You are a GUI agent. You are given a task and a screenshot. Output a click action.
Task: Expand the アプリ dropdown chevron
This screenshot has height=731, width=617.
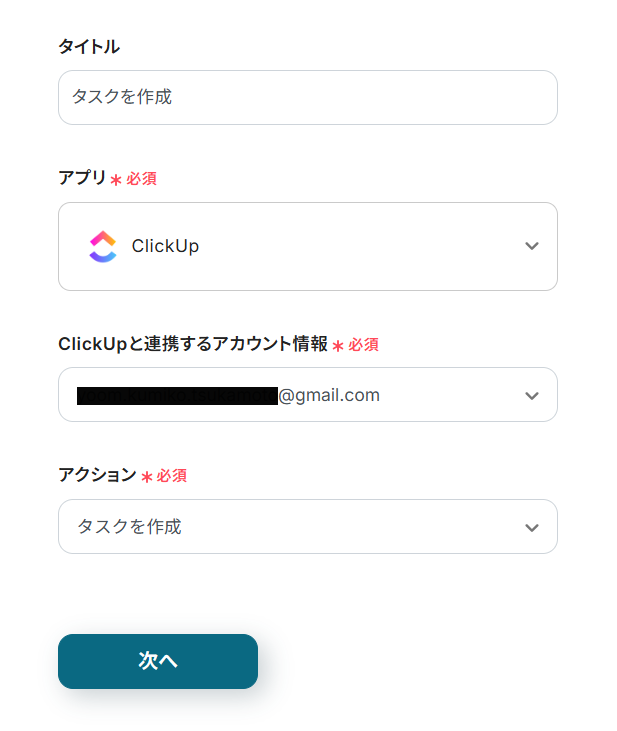[x=532, y=246]
